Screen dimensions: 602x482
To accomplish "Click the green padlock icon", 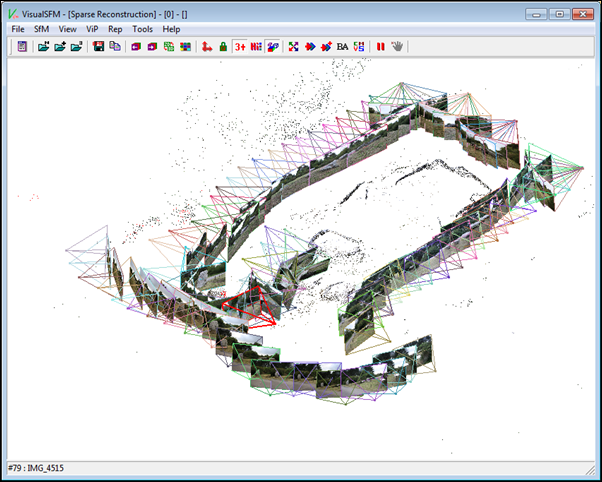I will (222, 47).
